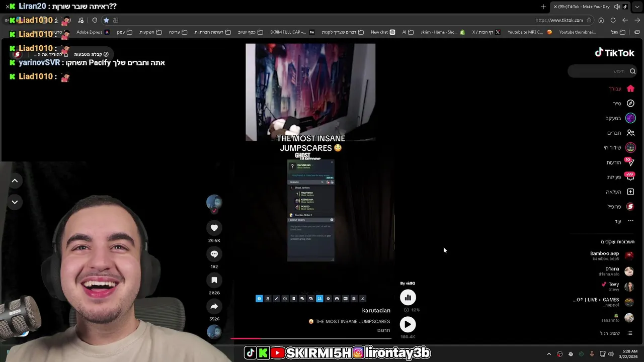Save the video with the bookmark icon

214,280
